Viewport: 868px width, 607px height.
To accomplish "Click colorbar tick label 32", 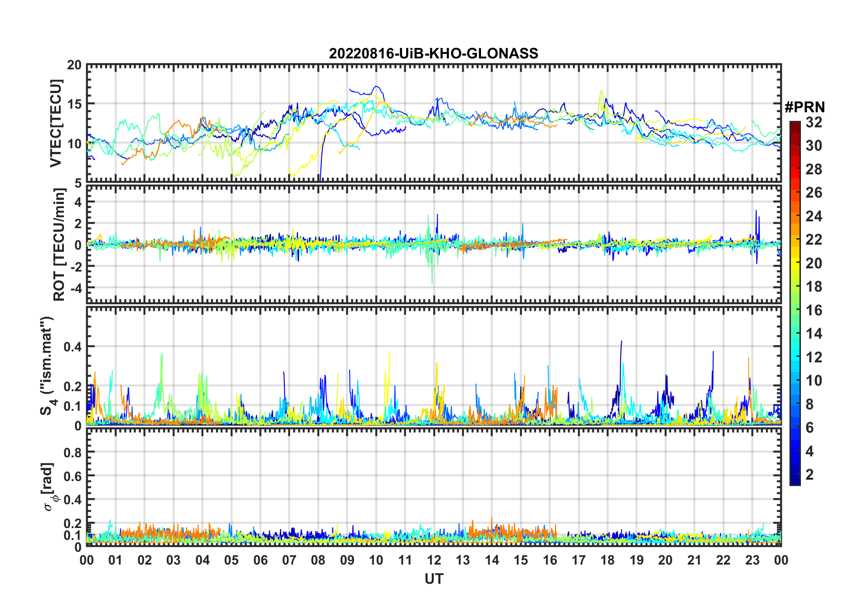I will point(814,122).
